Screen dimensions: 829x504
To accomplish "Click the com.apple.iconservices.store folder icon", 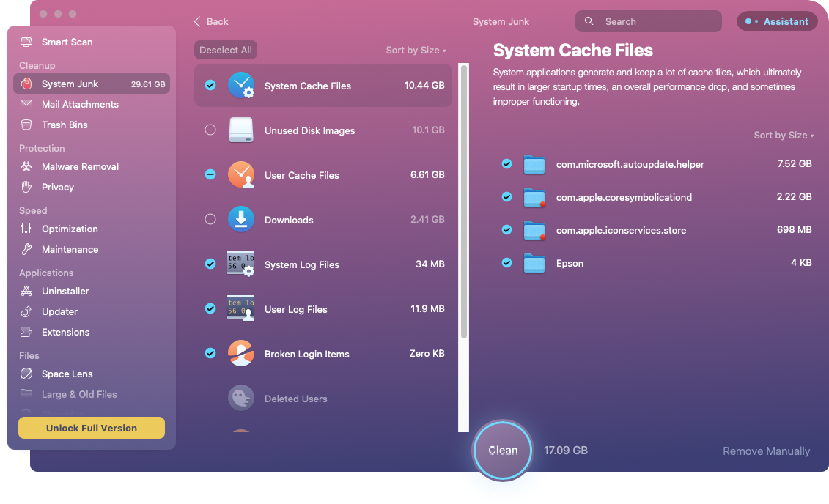I will (534, 230).
